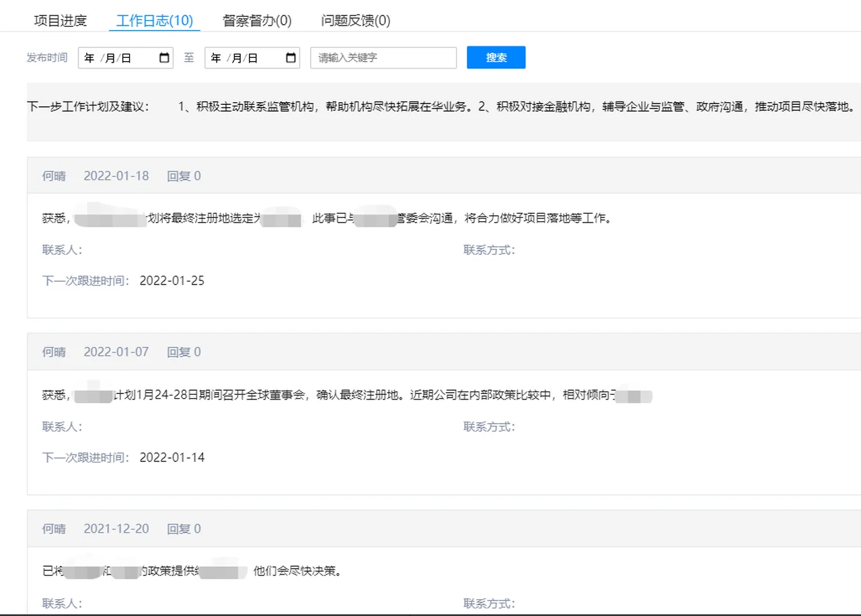This screenshot has width=861, height=616.
Task: Switch to the 项目进度 tab
Action: pyautogui.click(x=61, y=21)
